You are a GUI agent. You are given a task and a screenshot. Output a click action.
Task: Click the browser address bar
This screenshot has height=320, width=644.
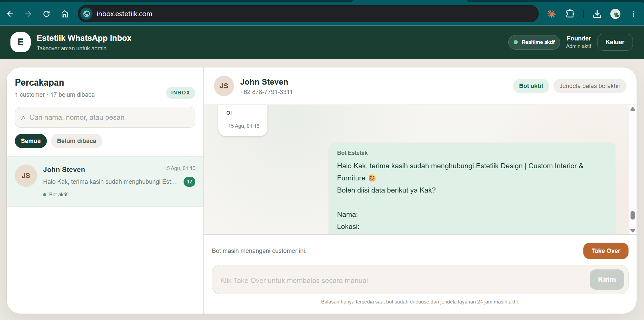click(x=308, y=14)
